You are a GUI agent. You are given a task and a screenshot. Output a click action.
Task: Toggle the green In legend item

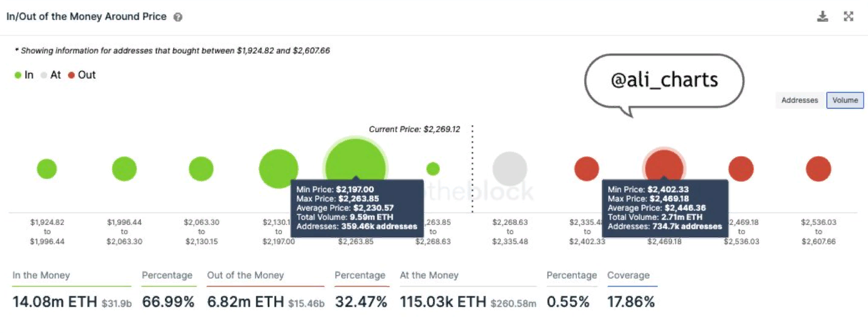24,75
